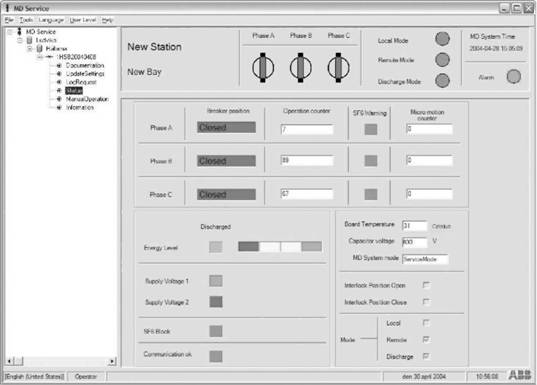Click the Phase B SF6 warning indicator
This screenshot has height=385, width=537.
[x=371, y=161]
